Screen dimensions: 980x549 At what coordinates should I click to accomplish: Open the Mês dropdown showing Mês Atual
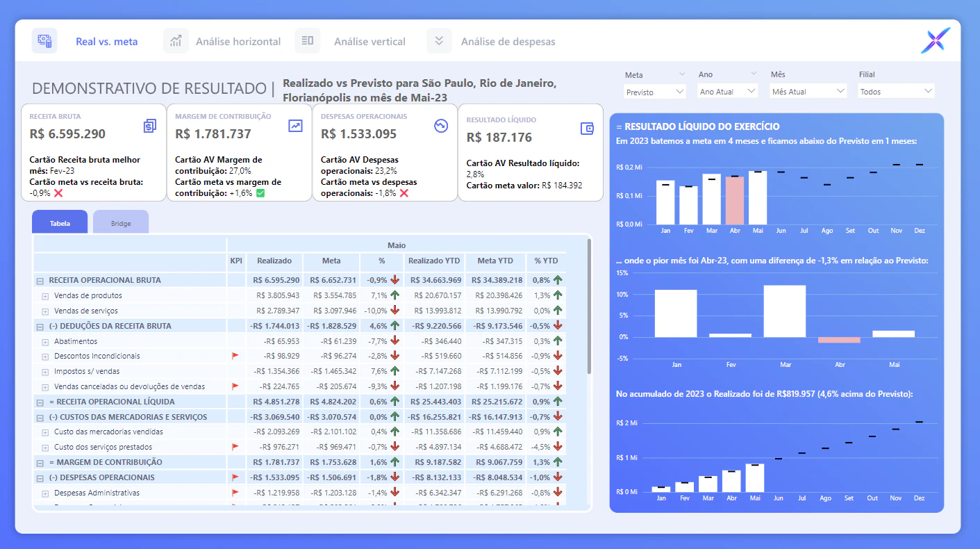(x=808, y=91)
